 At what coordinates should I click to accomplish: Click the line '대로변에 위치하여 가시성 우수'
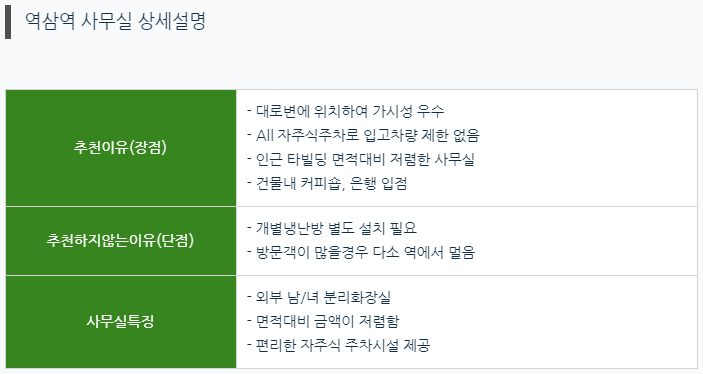(x=345, y=111)
